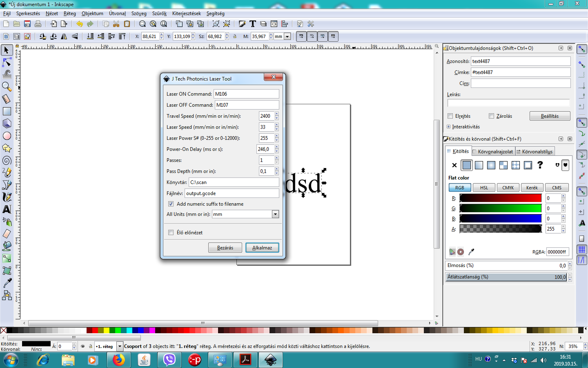Check the Elrejtés checkbox

click(450, 116)
